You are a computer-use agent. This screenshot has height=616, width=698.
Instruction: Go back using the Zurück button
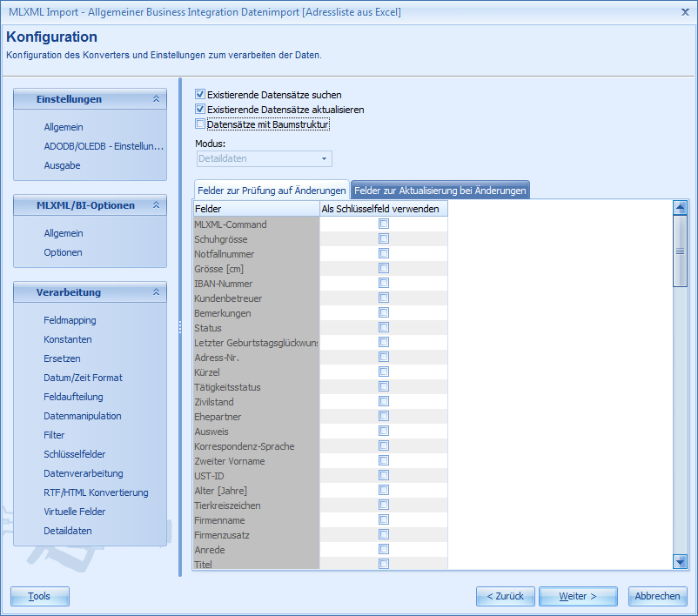pyautogui.click(x=505, y=596)
